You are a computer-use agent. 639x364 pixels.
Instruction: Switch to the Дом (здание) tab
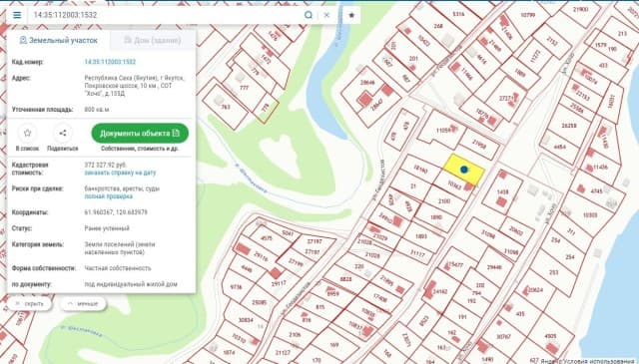(x=153, y=40)
